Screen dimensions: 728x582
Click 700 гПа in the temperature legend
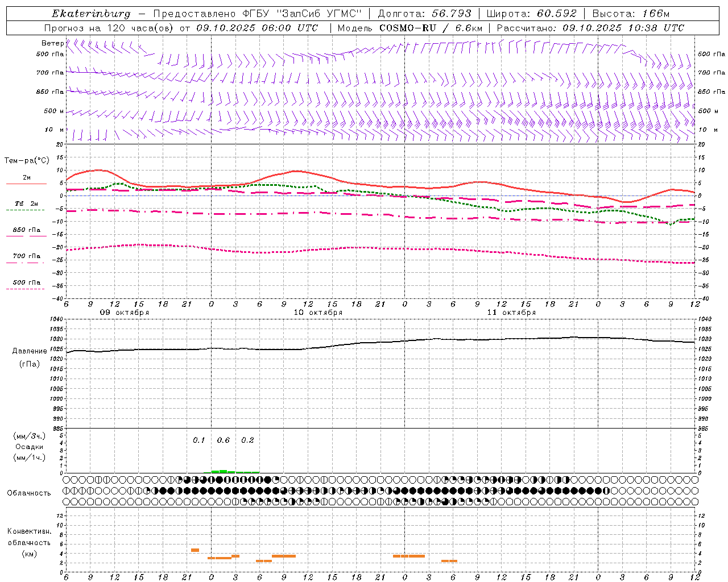pyautogui.click(x=27, y=256)
